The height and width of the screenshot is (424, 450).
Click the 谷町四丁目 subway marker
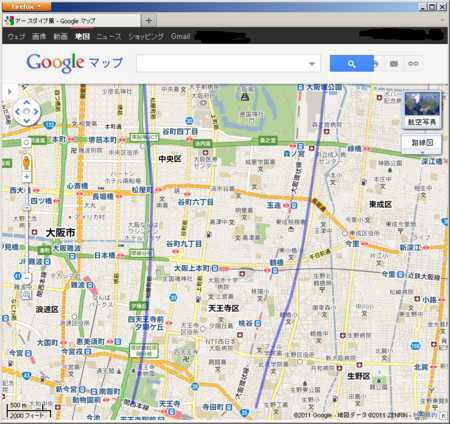pos(189,139)
